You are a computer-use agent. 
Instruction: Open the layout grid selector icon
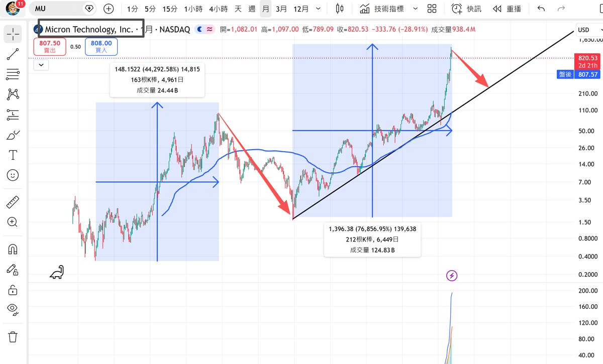(x=432, y=9)
